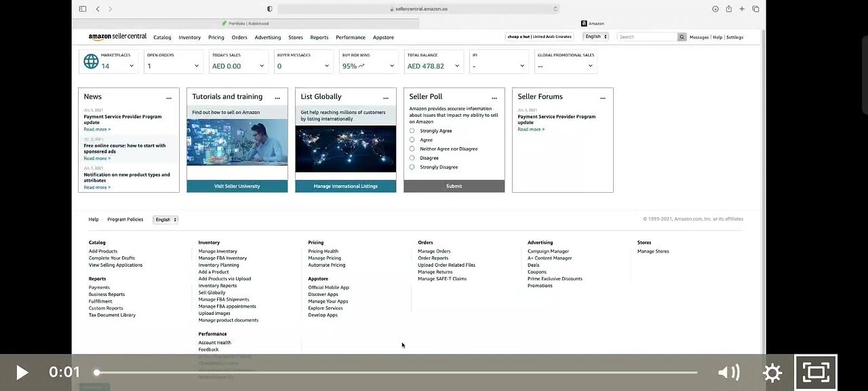This screenshot has height=391, width=868.
Task: Click Visit Seller University button
Action: point(237,186)
